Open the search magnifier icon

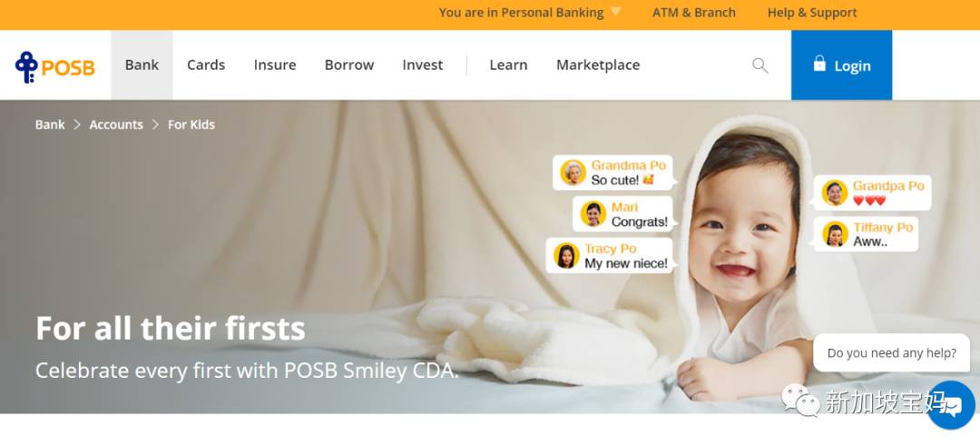[x=760, y=65]
